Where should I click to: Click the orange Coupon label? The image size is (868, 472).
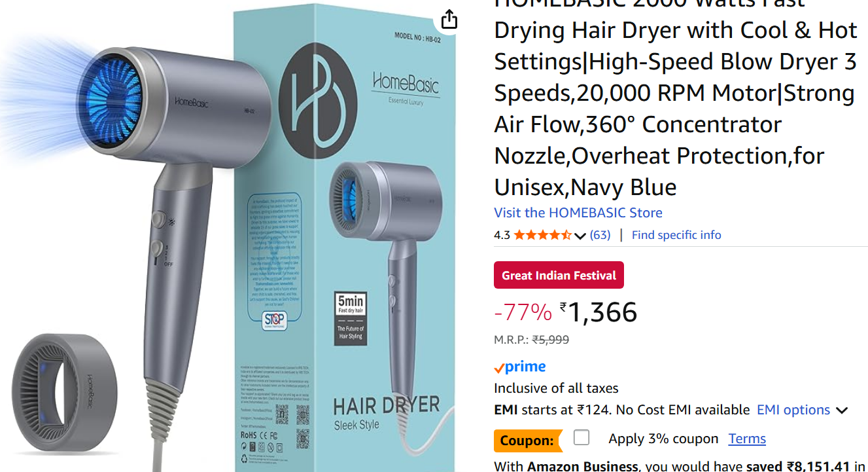point(527,441)
